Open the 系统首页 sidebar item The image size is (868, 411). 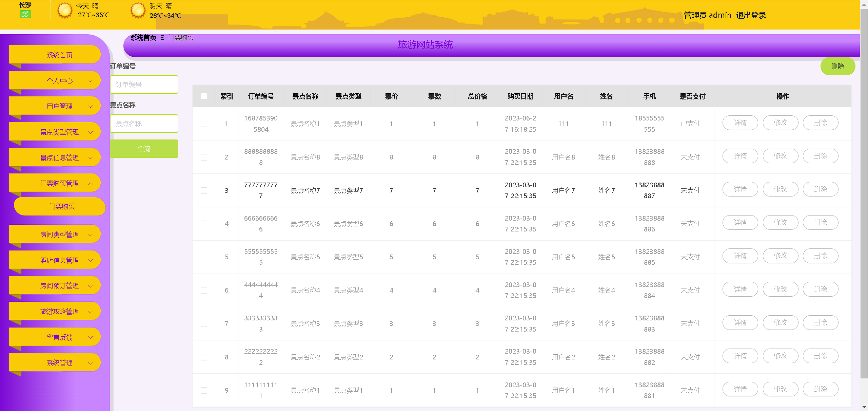(x=59, y=55)
